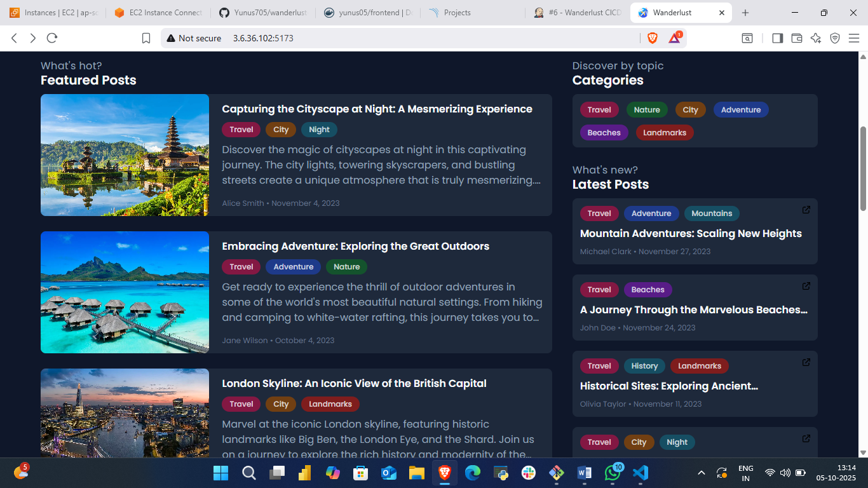The height and width of the screenshot is (488, 868).
Task: Open the Brave Wallet icon
Action: 796,38
